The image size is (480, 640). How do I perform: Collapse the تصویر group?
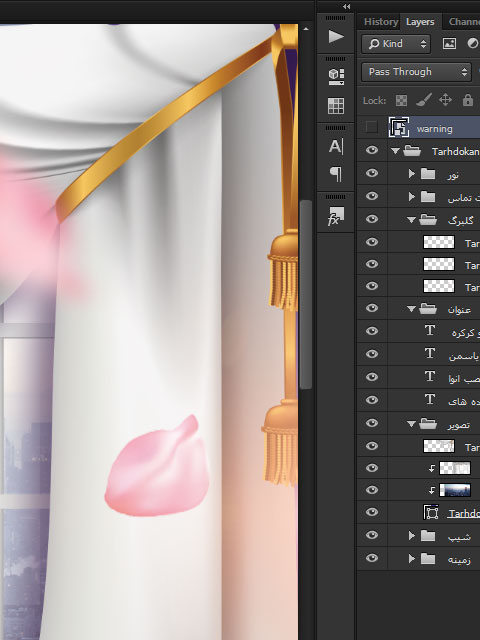pyautogui.click(x=411, y=424)
